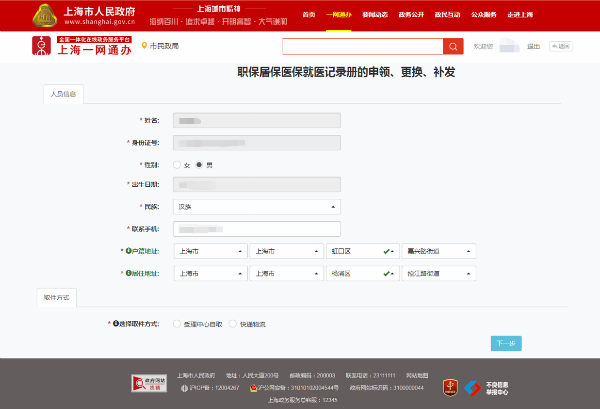Click the info icon beside 居住地址
The width and height of the screenshot is (600, 409).
tap(129, 273)
